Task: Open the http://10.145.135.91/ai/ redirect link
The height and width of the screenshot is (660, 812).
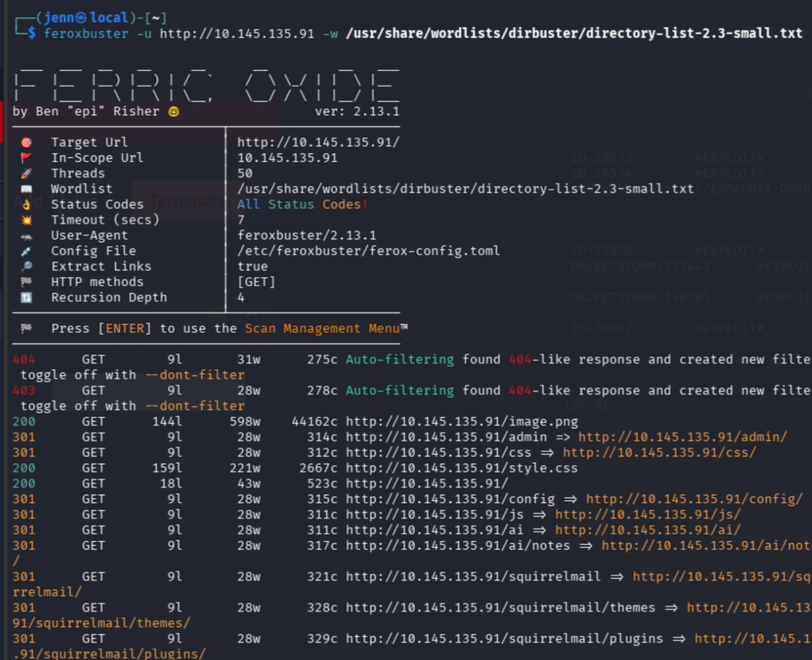Action: tap(647, 530)
